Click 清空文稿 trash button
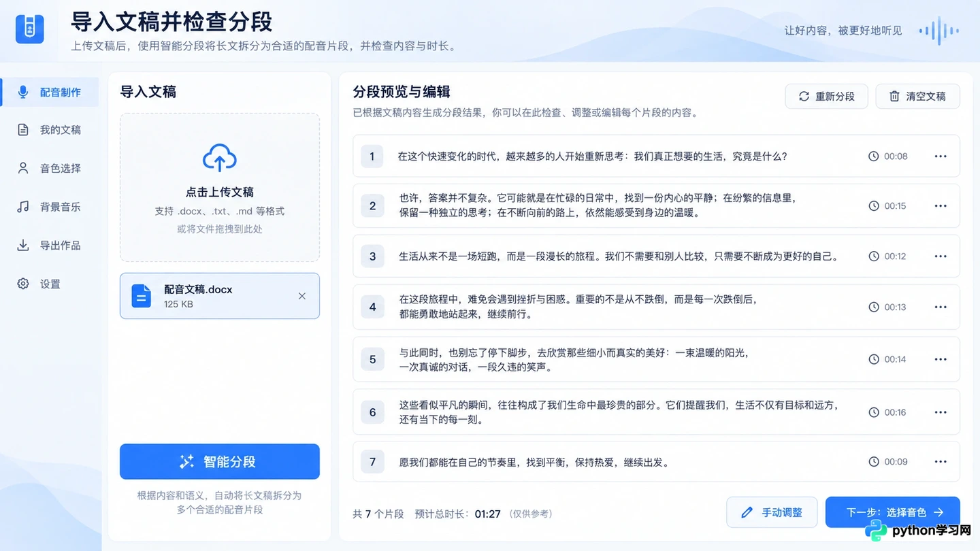This screenshot has height=551, width=980. [x=917, y=97]
